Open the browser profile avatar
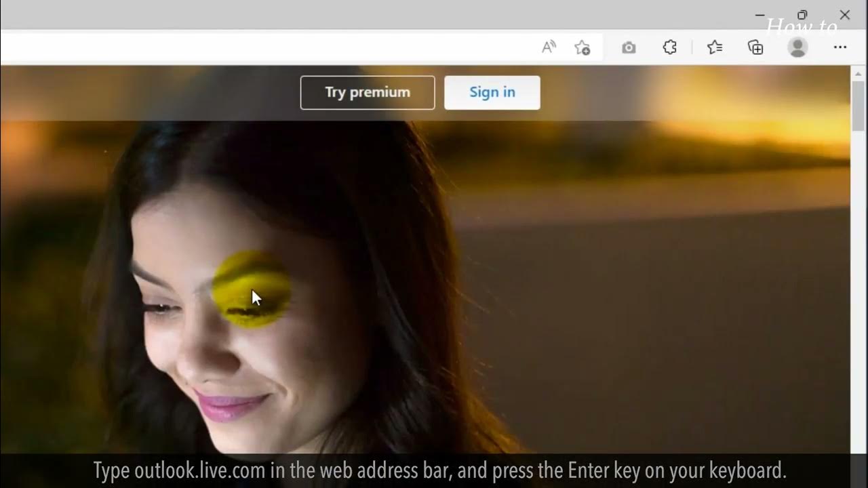This screenshot has width=868, height=488. point(797,47)
